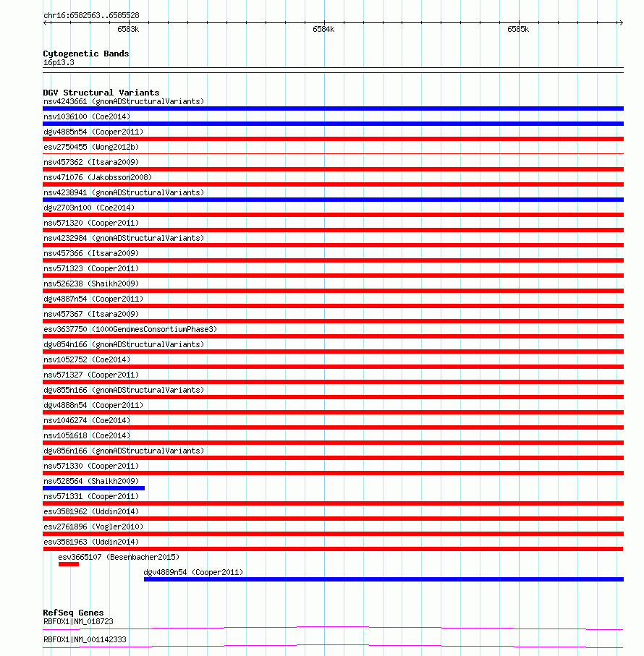This screenshot has height=656, width=644.
Task: Select the 16p13.3 band label
Action: (59, 63)
